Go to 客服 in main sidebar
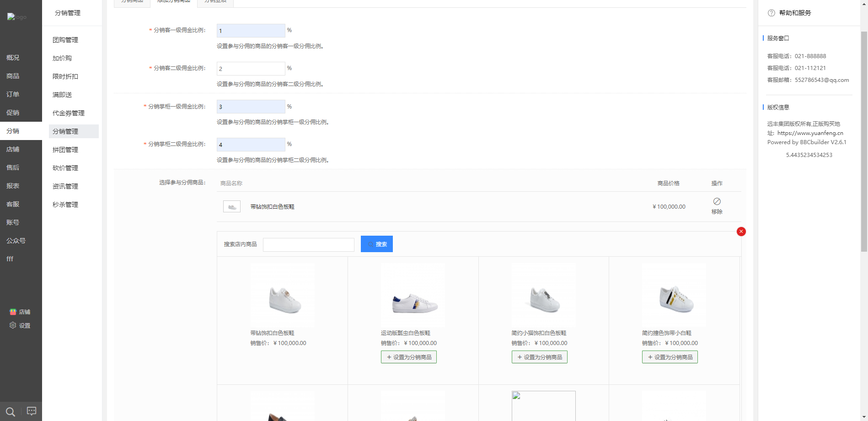The image size is (868, 421). (13, 204)
